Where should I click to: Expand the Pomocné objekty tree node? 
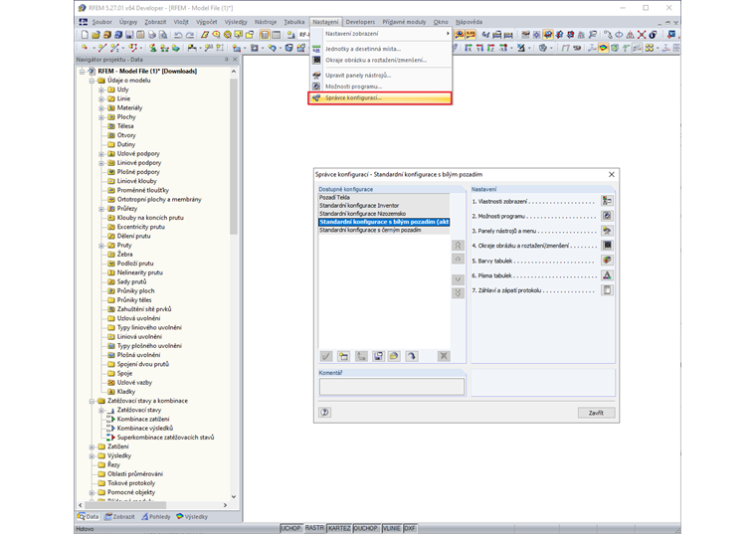pyautogui.click(x=92, y=492)
